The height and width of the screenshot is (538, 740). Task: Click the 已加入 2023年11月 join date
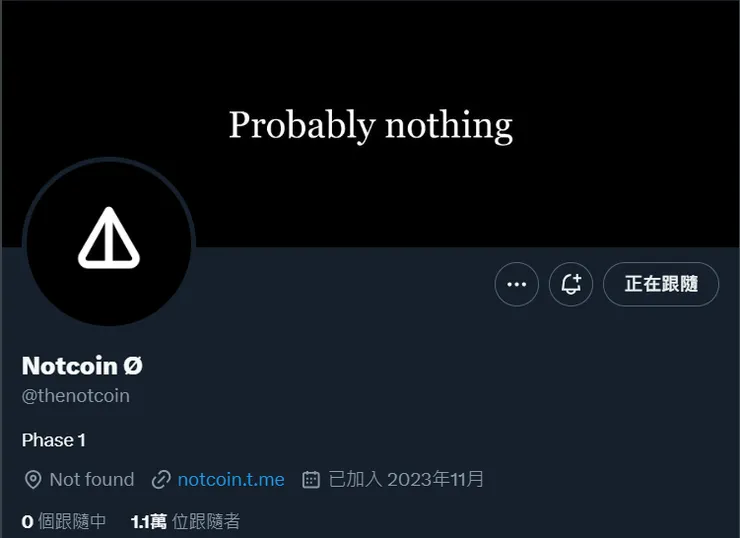click(x=407, y=480)
